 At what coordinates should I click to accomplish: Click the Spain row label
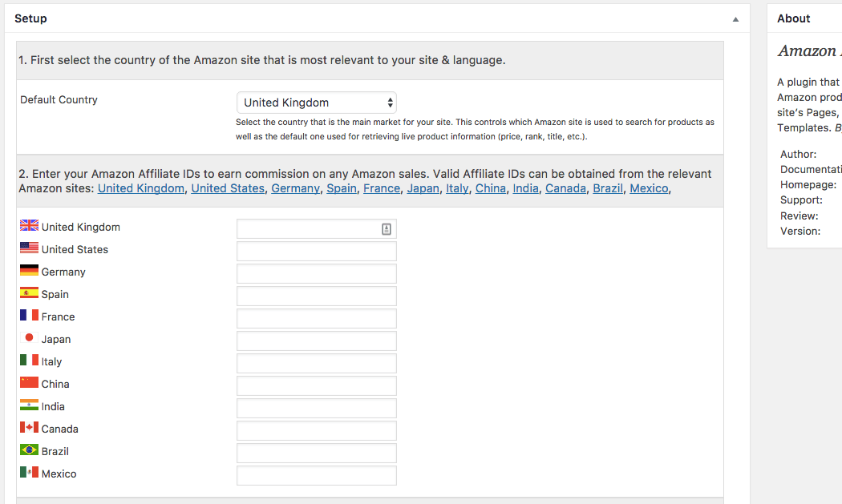point(55,295)
